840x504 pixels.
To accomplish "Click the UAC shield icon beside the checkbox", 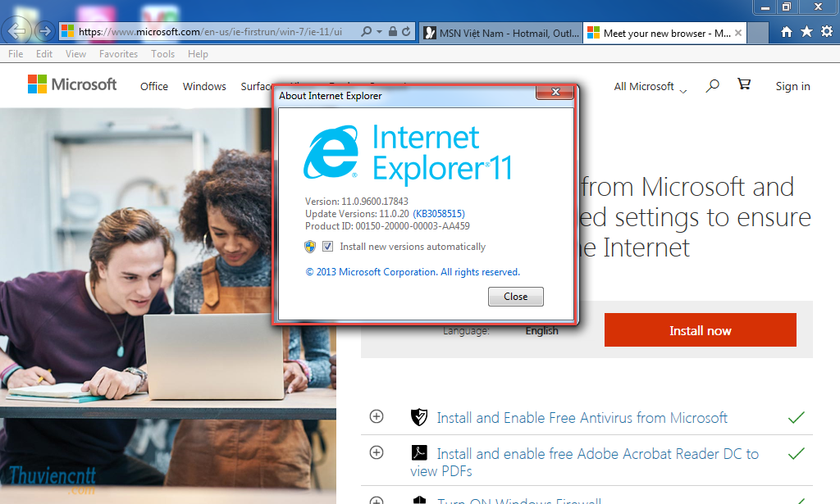I will [x=309, y=247].
